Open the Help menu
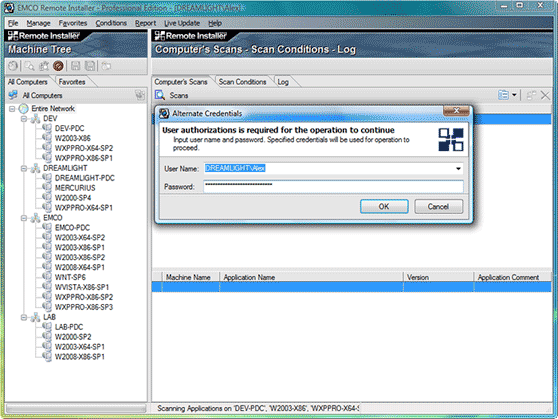Image resolution: width=558 pixels, height=419 pixels. coord(215,23)
